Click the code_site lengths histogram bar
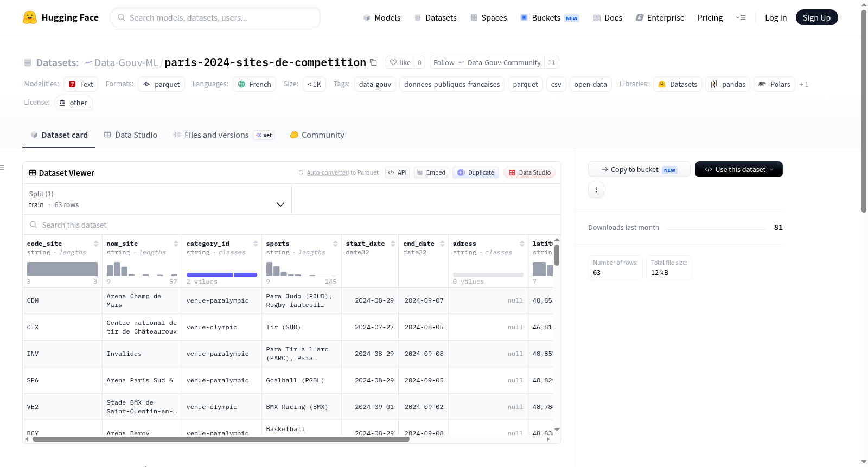 click(x=62, y=269)
